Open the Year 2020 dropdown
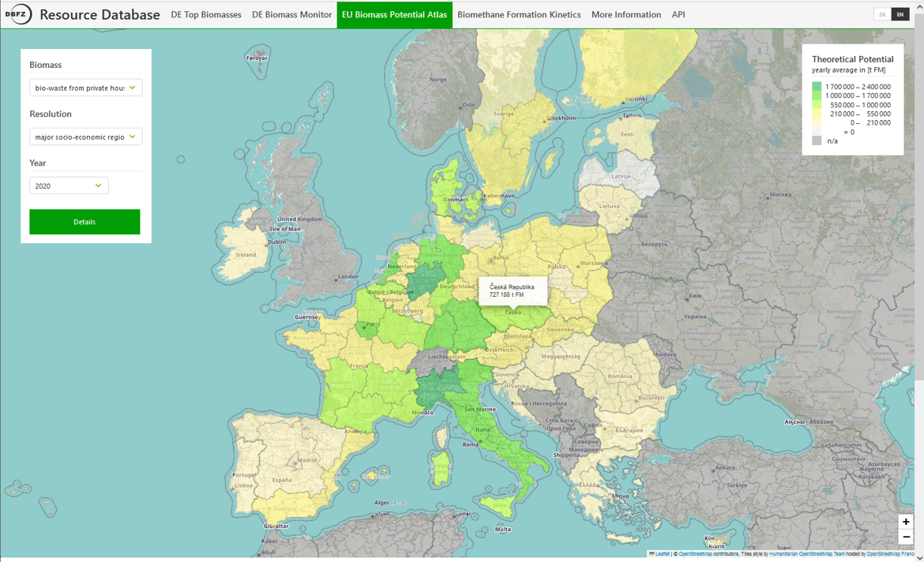 tap(69, 185)
